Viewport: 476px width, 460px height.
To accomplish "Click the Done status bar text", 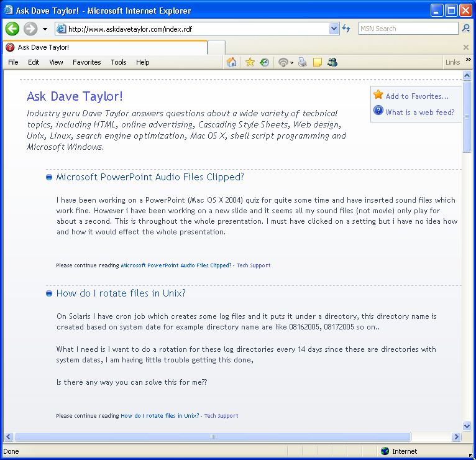I will [11, 451].
